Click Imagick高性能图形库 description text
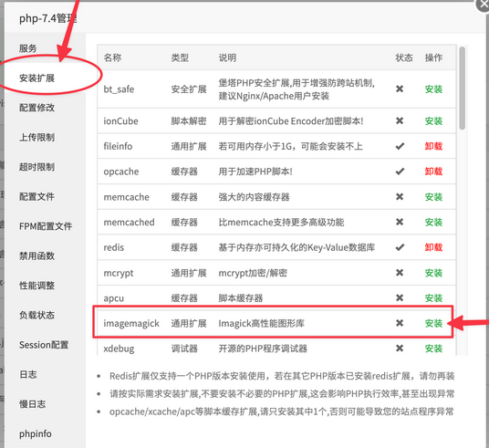The image size is (489, 448). pos(261,324)
